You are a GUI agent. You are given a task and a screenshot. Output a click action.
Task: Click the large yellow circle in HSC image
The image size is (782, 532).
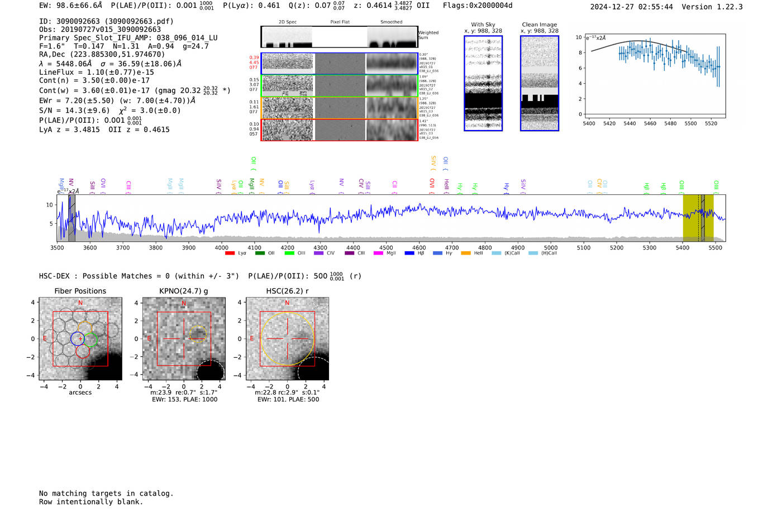(x=287, y=339)
